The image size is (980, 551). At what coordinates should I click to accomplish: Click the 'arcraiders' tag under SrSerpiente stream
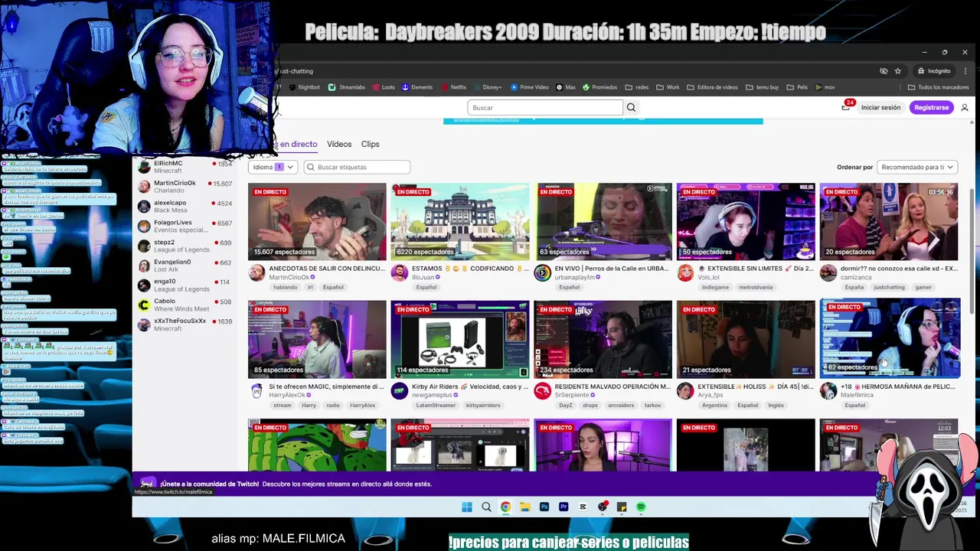[x=621, y=406]
